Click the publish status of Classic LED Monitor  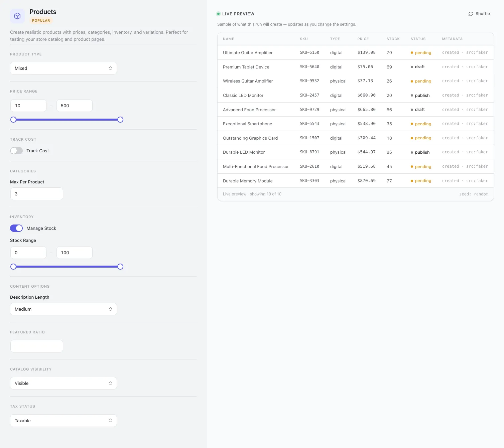(x=420, y=96)
